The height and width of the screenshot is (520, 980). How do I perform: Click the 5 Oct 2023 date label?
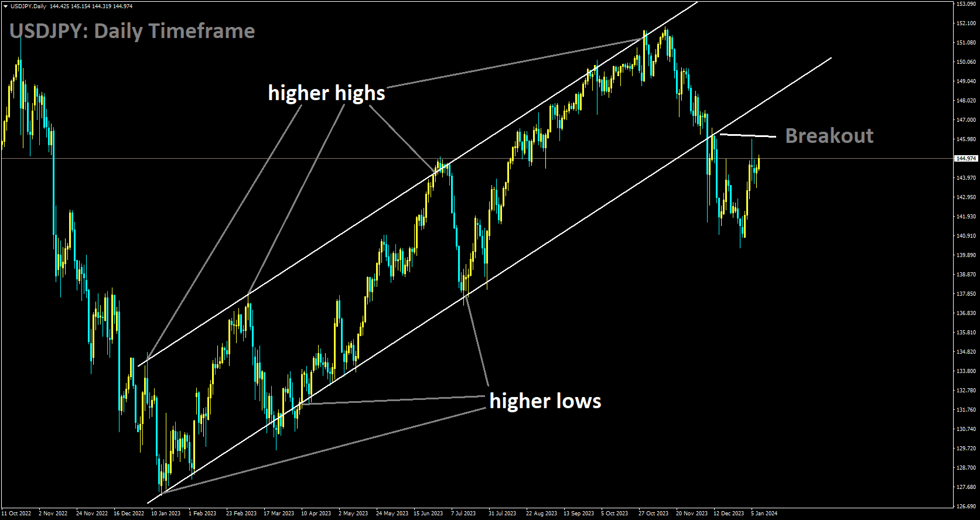pos(614,514)
